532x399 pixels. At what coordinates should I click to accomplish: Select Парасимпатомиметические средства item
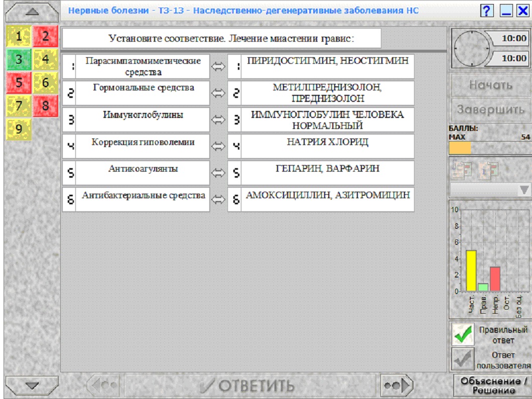pos(136,66)
